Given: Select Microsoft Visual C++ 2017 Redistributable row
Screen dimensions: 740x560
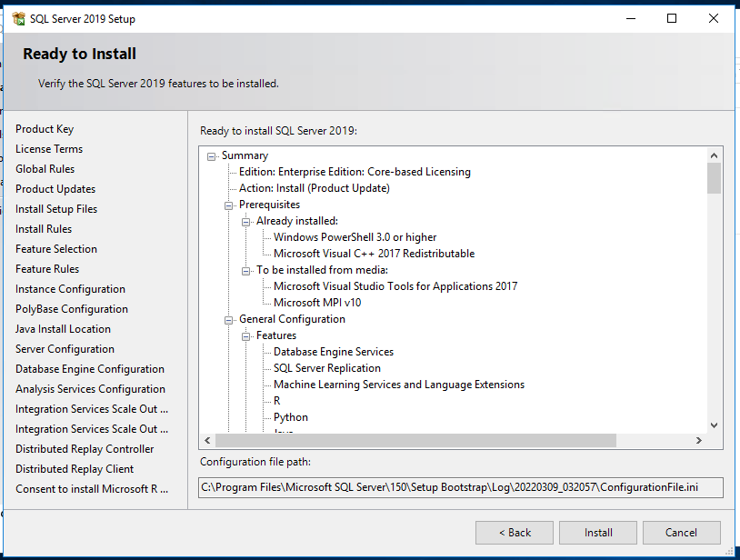Looking at the screenshot, I should click(375, 254).
